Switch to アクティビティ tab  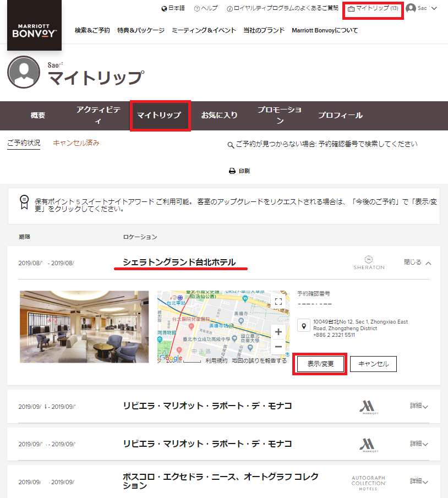98,116
